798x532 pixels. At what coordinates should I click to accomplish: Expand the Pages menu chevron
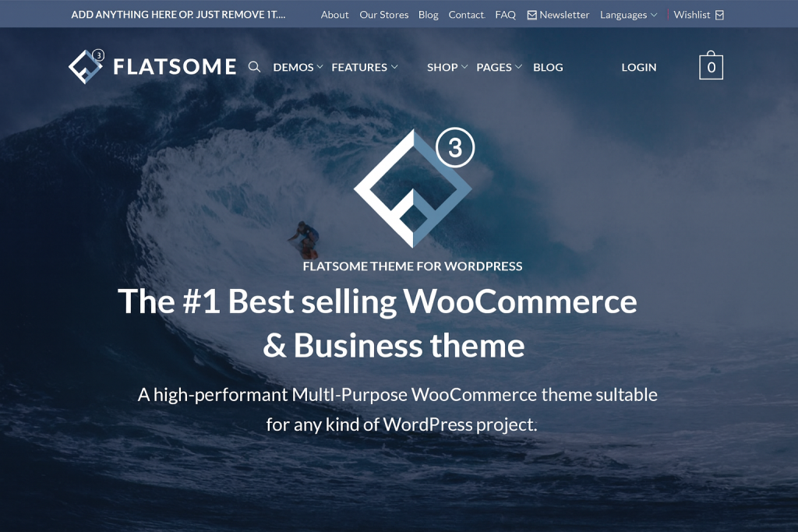coord(518,67)
